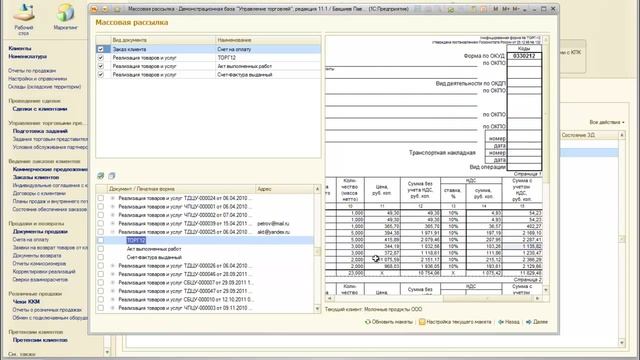Click the Адрес column header
Screen dimensions: 640x360
point(284,189)
